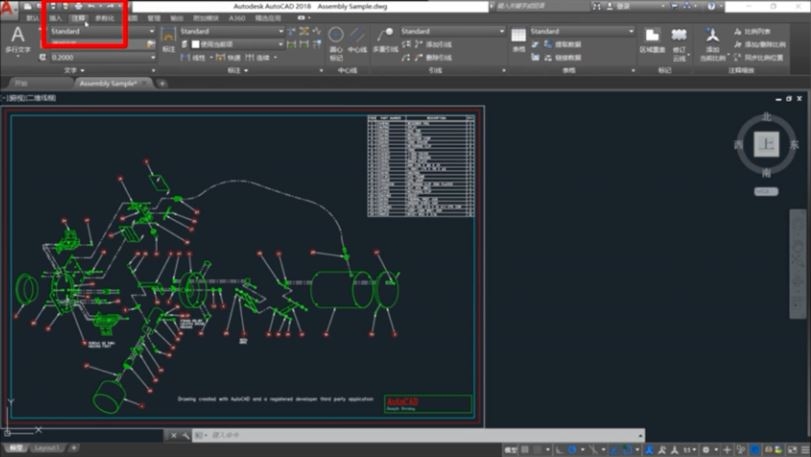Click Extract Data (提取数据)
Viewport: 811px width, 457px height.
(x=562, y=44)
